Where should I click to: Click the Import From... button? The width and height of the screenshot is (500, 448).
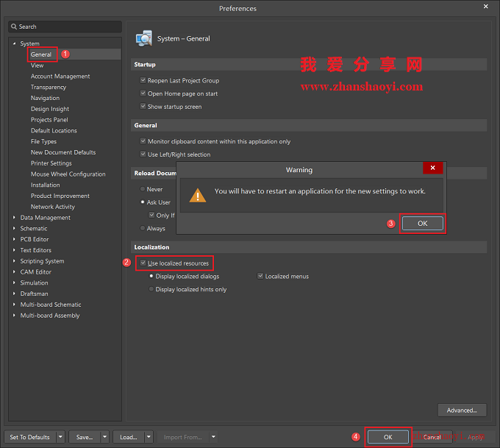(x=183, y=437)
